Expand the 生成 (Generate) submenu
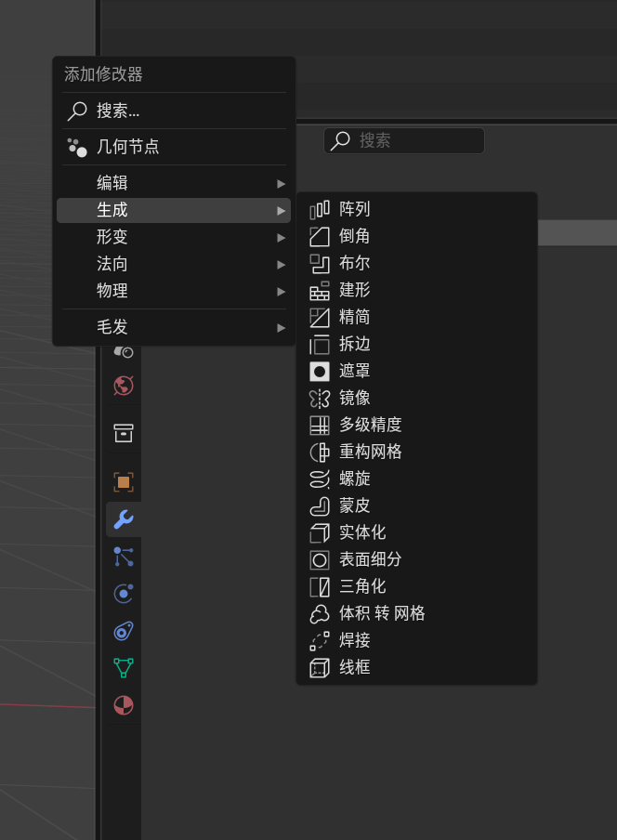Screen dimensions: 617x840 click(x=174, y=210)
